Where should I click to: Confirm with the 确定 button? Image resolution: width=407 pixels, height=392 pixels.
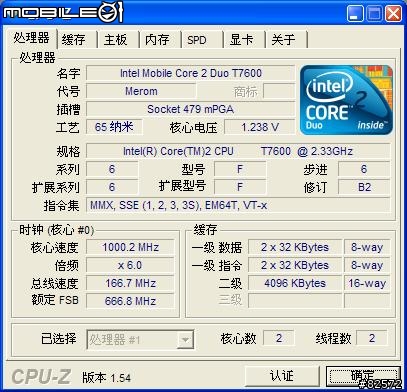coord(363,376)
